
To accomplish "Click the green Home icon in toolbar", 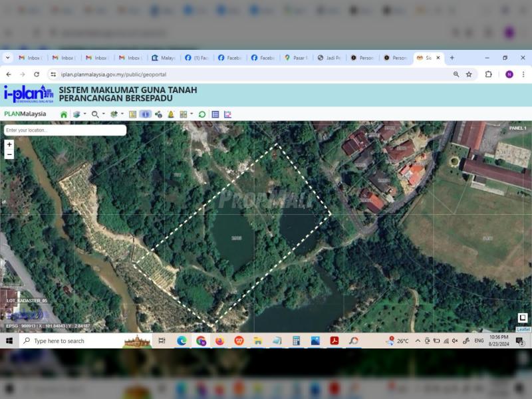I will 64,114.
